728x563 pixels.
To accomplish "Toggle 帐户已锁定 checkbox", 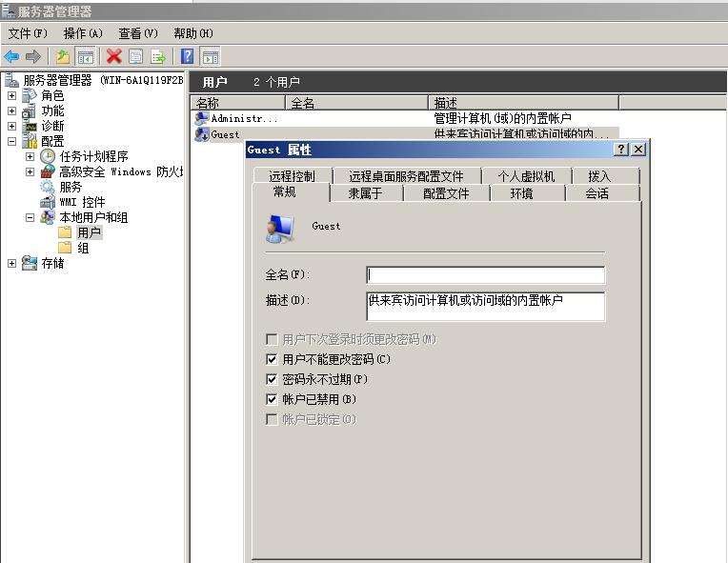I will click(272, 419).
